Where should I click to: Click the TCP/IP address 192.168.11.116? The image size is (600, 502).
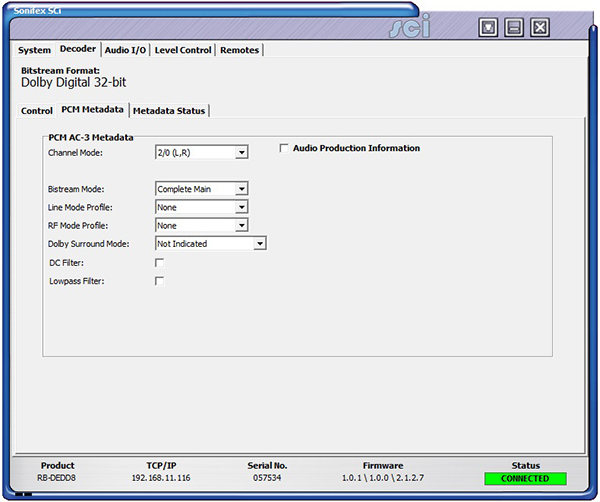point(161,478)
